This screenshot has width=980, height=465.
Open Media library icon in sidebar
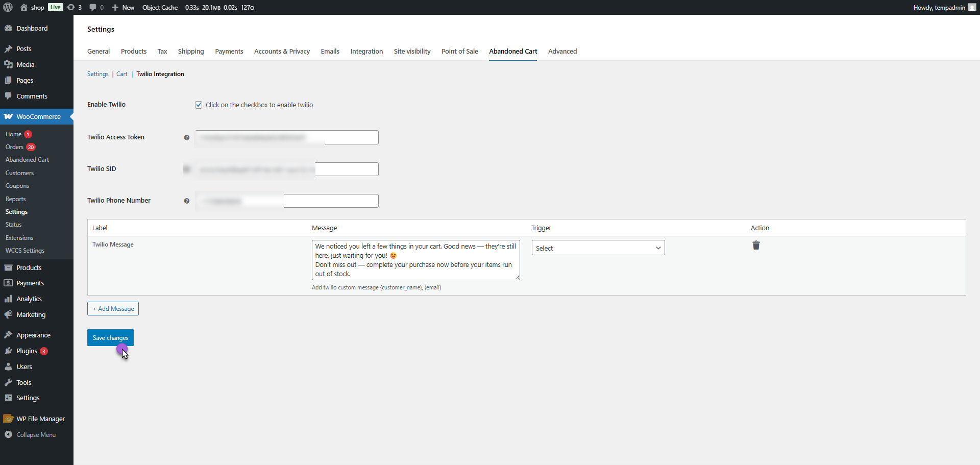click(x=8, y=64)
